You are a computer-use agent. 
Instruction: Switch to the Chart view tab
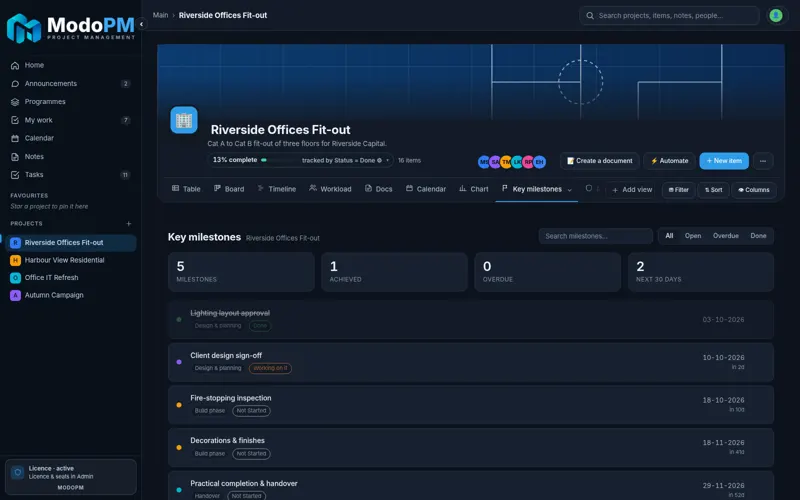(x=474, y=189)
